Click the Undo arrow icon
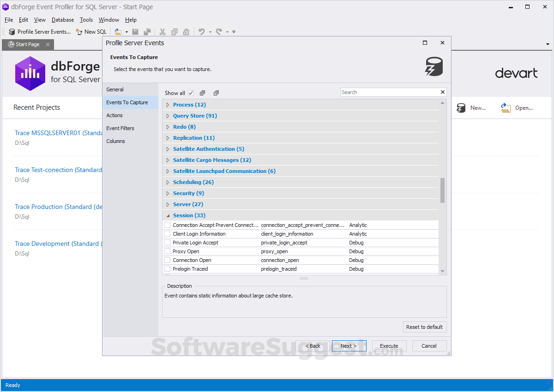 tap(202, 32)
